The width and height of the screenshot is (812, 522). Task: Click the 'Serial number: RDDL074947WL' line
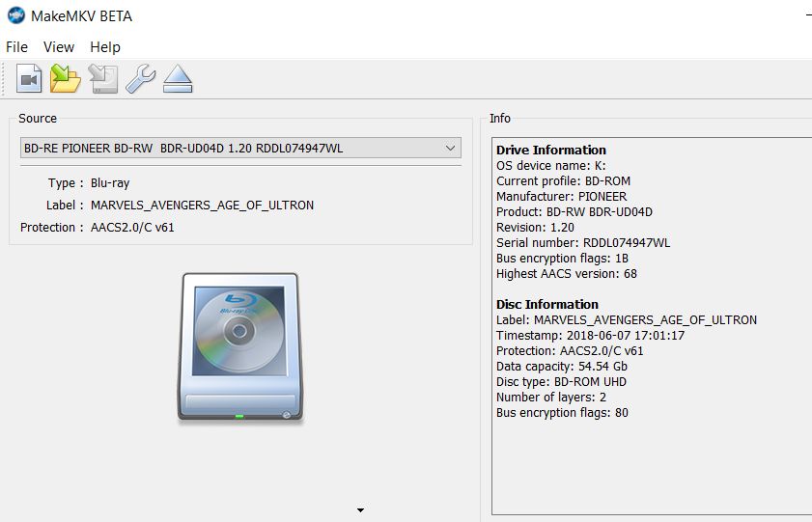point(583,242)
